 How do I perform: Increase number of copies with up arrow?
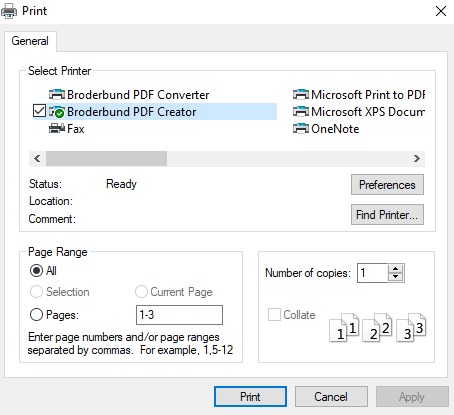396,269
